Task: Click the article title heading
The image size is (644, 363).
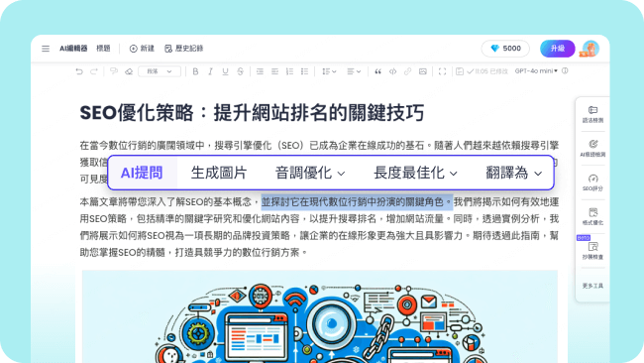Action: click(252, 113)
